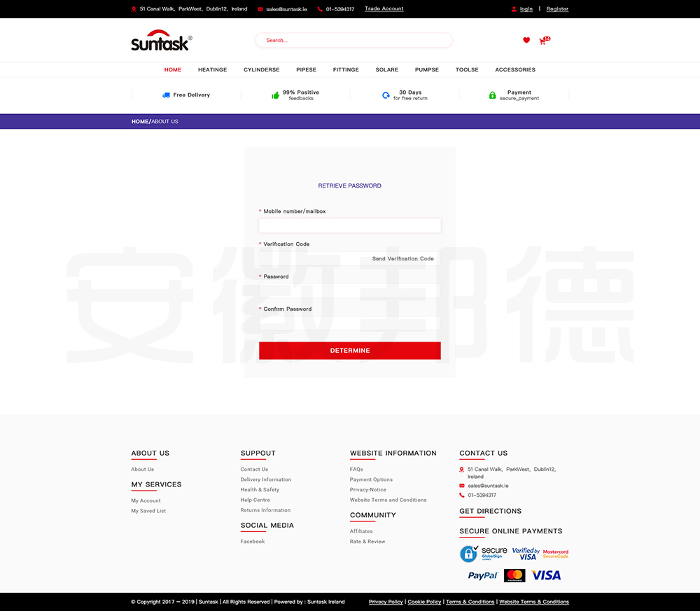Click the green thumbs-up feedback icon
The image size is (700, 611).
pos(276,95)
